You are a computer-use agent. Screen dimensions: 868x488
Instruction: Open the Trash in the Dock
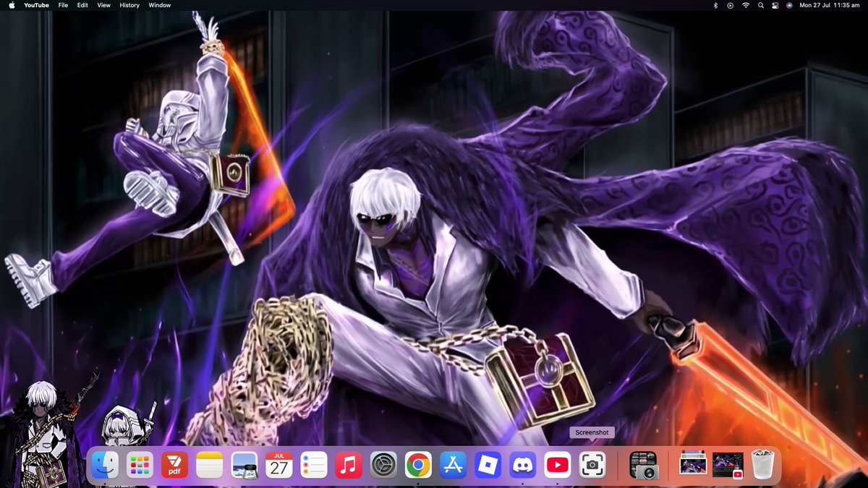pos(762,466)
